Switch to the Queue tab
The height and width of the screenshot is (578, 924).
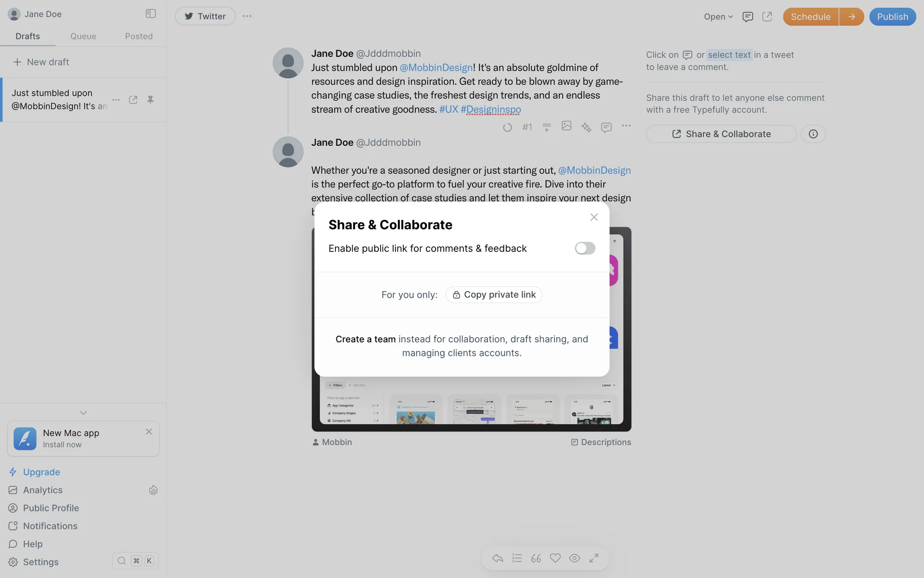83,36
